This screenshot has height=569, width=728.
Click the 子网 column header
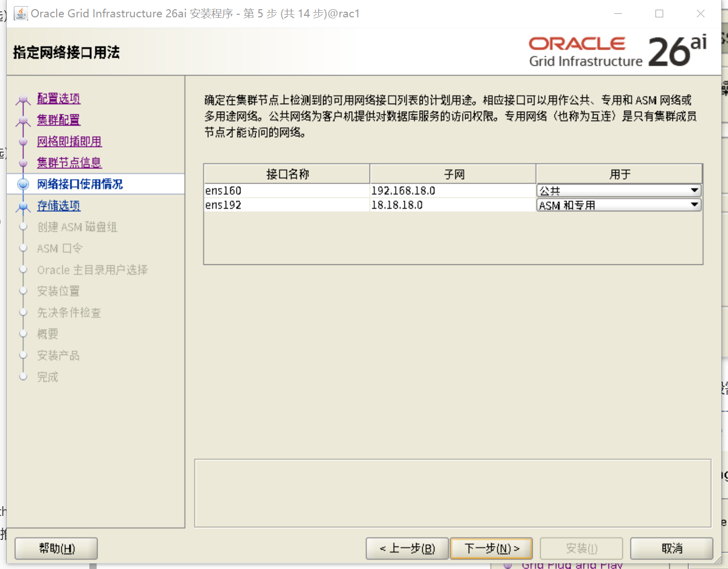453,174
